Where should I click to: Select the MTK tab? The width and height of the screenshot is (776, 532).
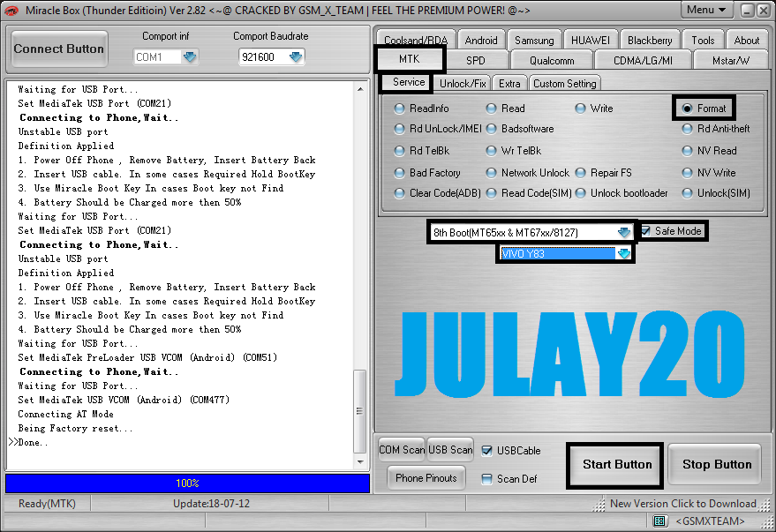pyautogui.click(x=410, y=59)
